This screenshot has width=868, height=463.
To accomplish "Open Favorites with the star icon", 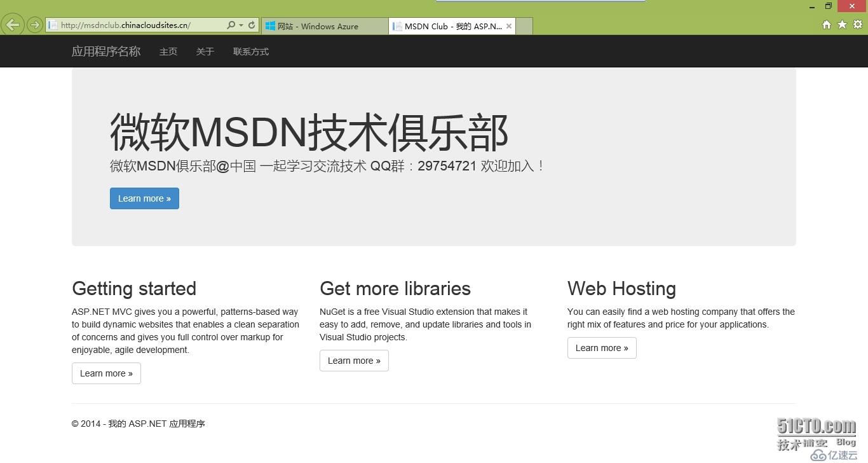I will [x=842, y=25].
